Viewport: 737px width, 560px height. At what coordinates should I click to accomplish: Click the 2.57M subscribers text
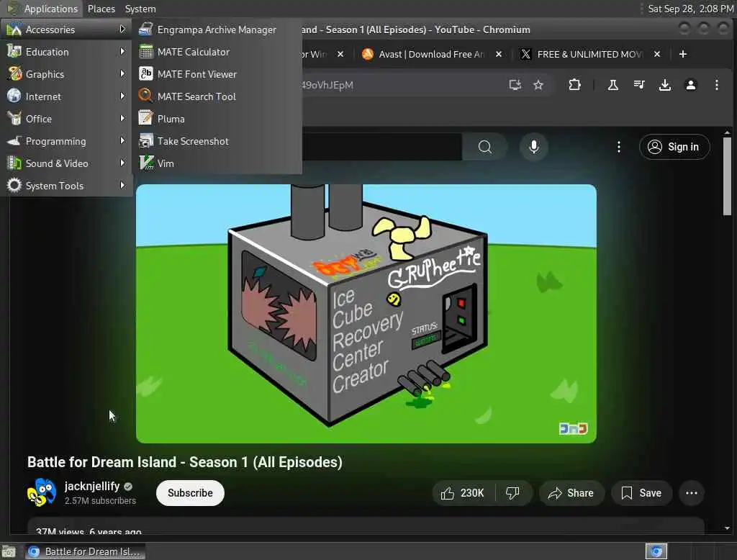click(100, 501)
